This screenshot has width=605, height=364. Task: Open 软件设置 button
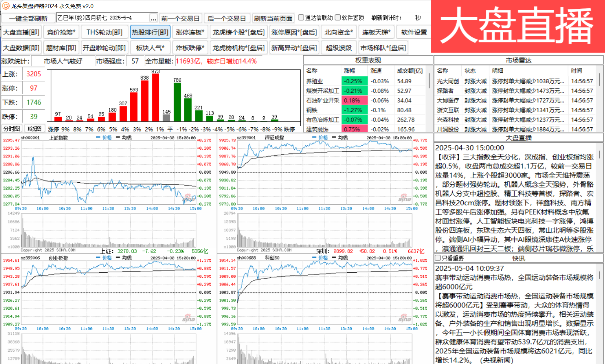point(414,32)
